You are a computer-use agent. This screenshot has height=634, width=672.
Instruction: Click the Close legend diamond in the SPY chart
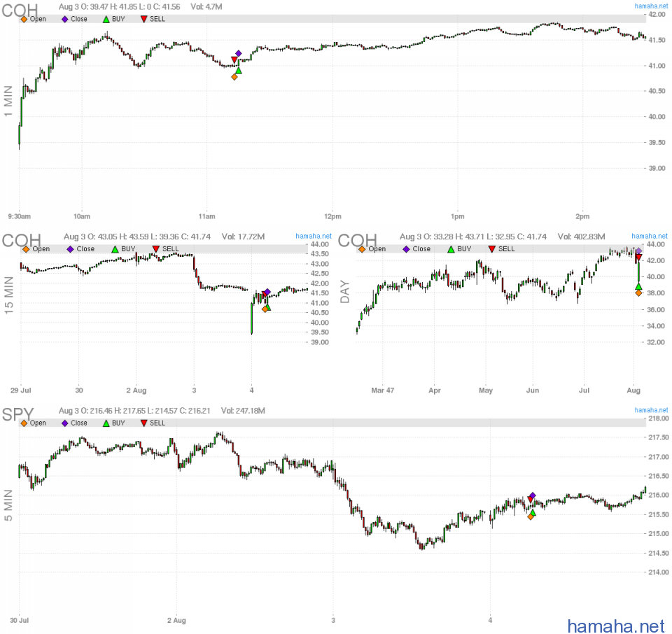point(64,423)
